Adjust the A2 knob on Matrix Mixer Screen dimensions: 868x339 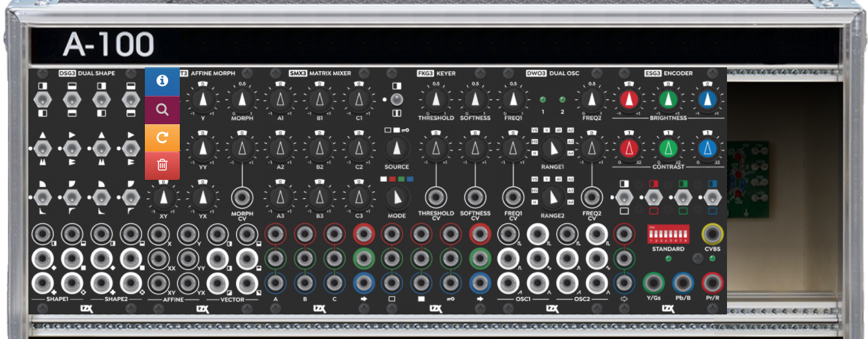pos(280,148)
